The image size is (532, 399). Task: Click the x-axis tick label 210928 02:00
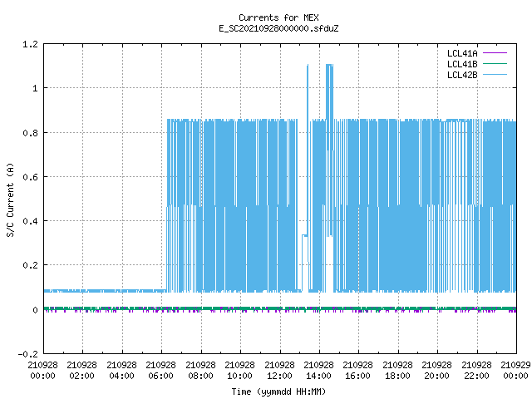81,371
